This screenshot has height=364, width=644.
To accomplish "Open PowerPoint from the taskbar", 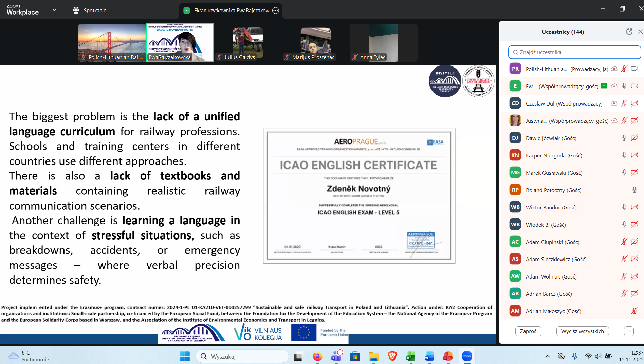I will click(448, 356).
